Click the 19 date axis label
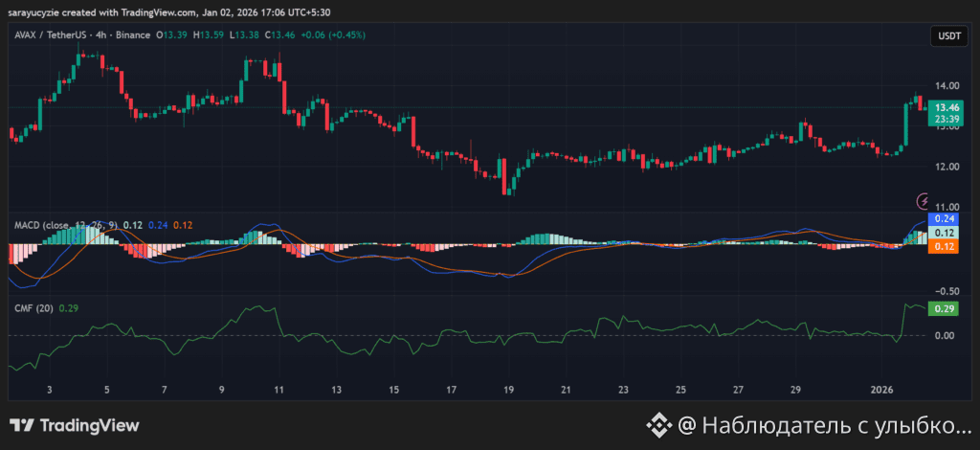This screenshot has height=450, width=980. (508, 390)
